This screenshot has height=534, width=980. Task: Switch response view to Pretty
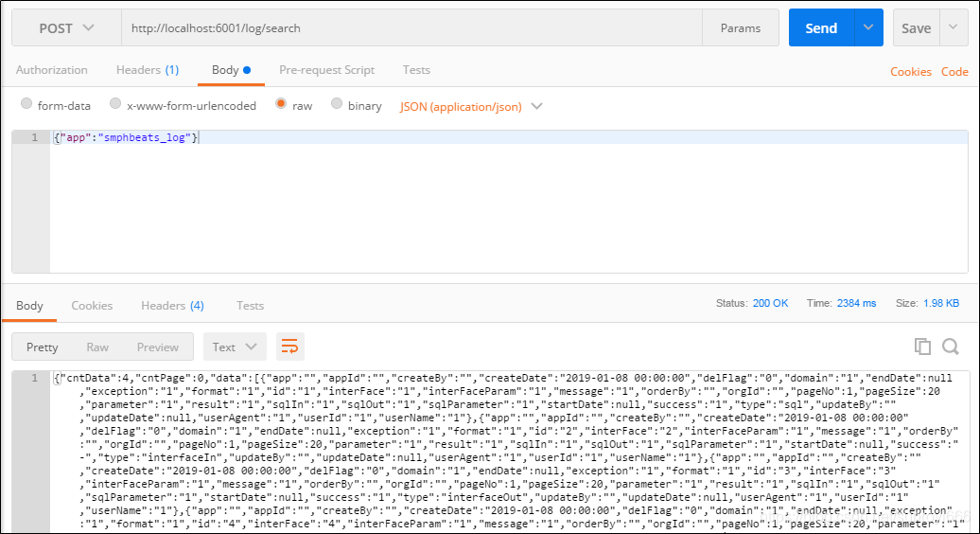pyautogui.click(x=42, y=347)
